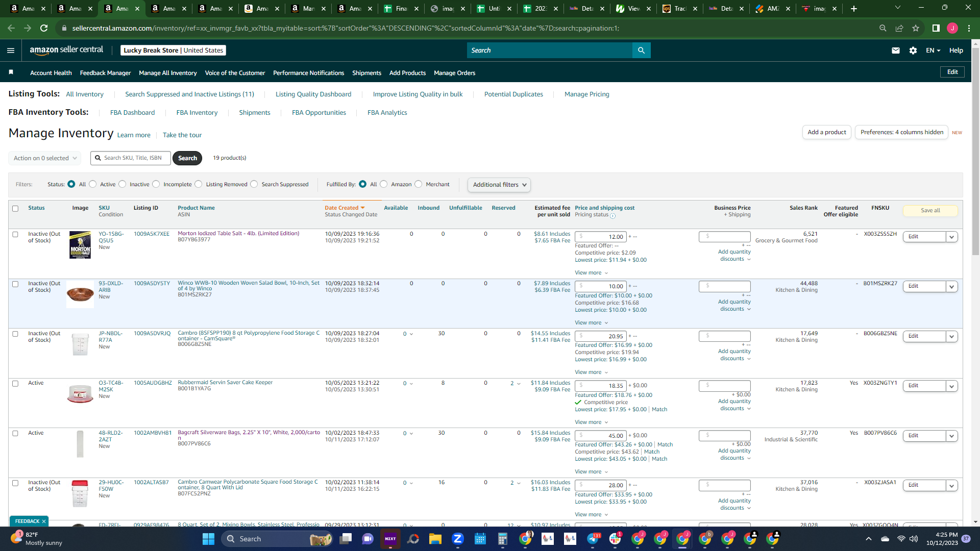The image size is (980, 551).
Task: Open the Zoom app in taskbar
Action: [457, 539]
